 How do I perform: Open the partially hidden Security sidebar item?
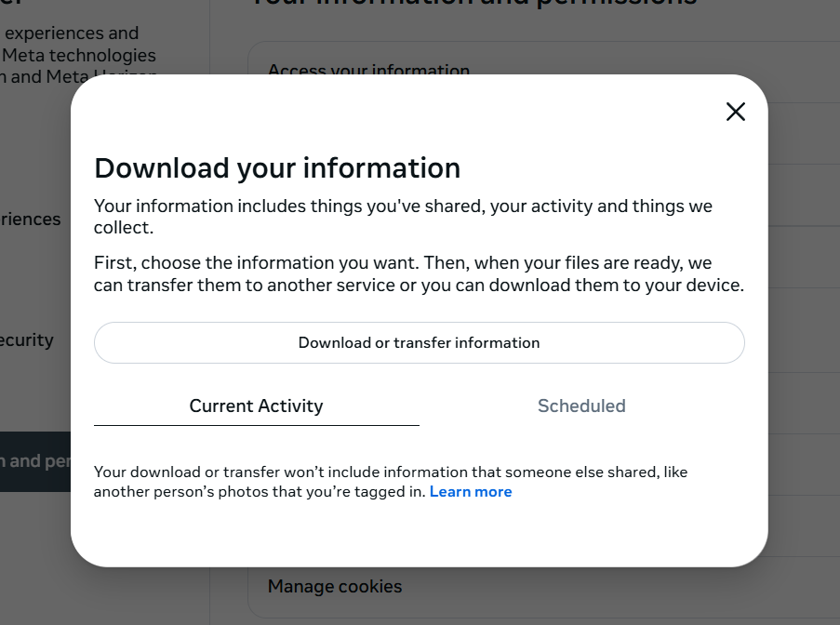pos(28,340)
